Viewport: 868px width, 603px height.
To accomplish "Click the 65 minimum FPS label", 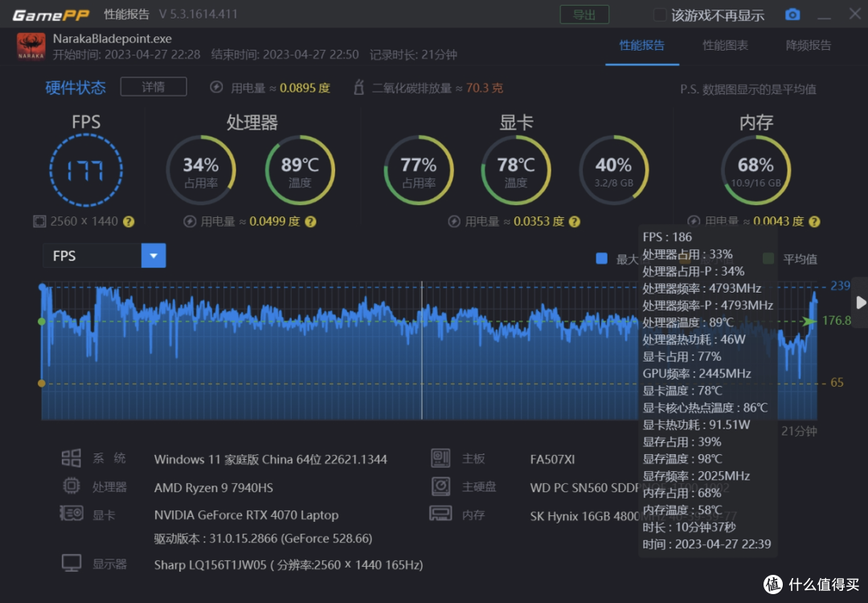I will [837, 383].
